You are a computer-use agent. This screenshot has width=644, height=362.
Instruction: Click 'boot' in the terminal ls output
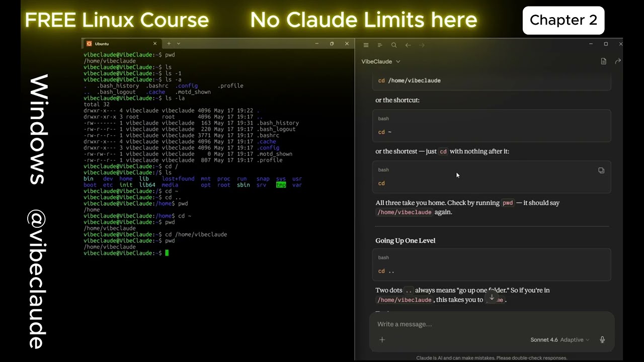(x=90, y=185)
